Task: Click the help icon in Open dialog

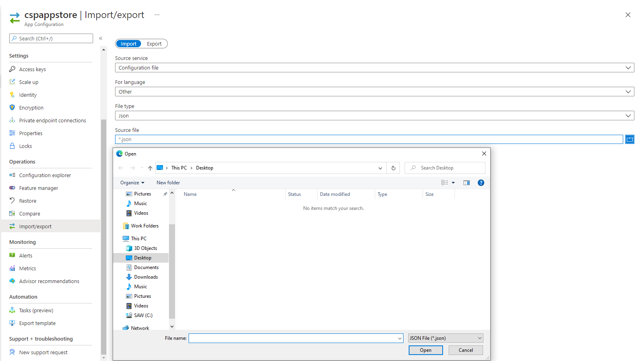Action: coord(481,183)
